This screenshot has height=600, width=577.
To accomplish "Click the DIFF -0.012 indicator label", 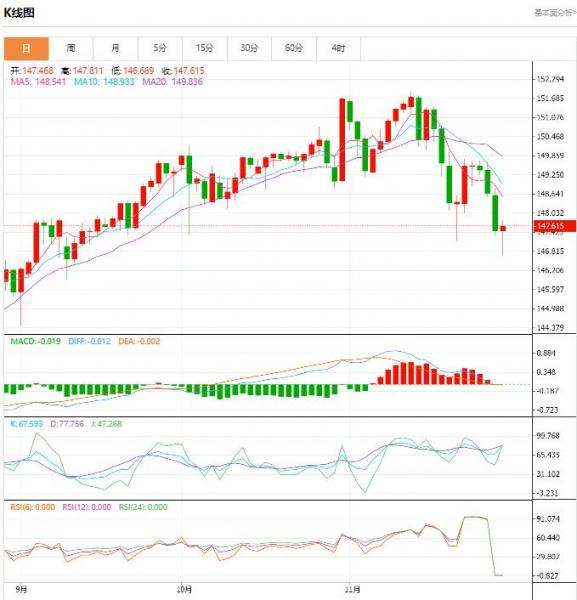I will coord(89,341).
